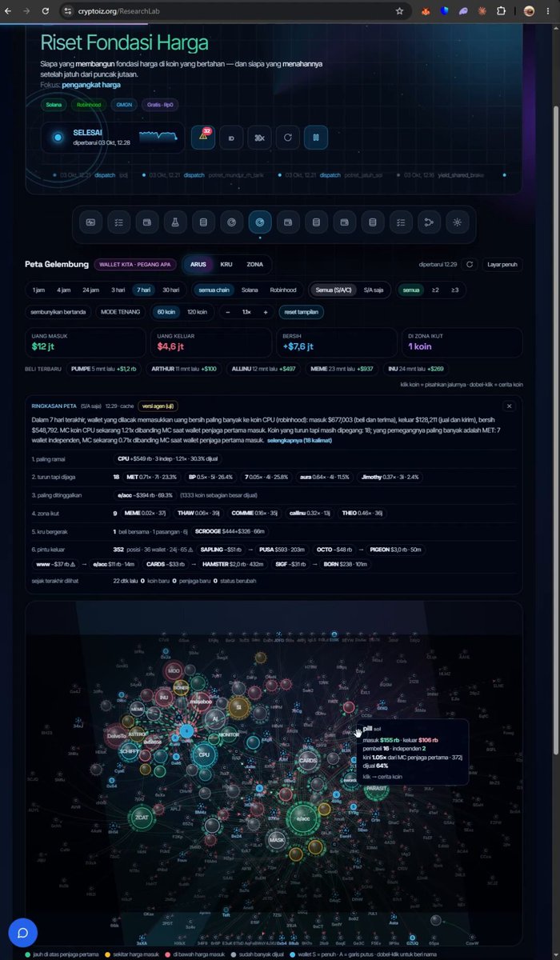Toggle sembunyikan bertanda
This screenshot has width=560, height=960.
click(58, 312)
